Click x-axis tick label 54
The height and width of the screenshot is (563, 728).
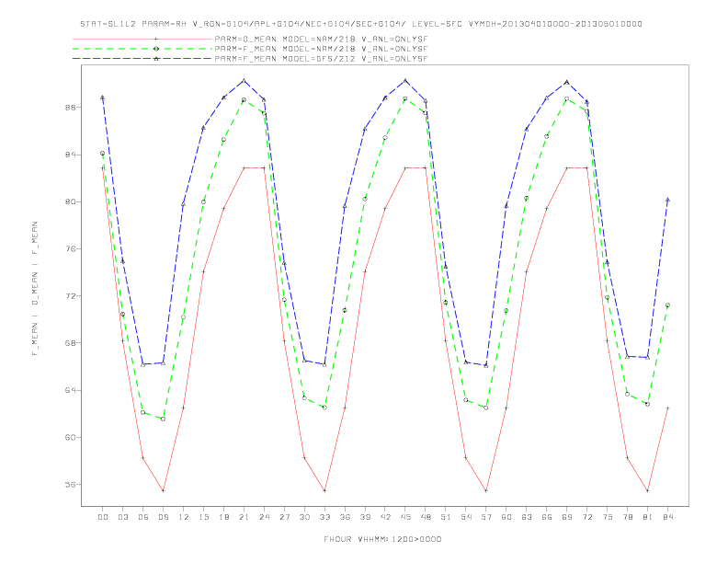[466, 517]
